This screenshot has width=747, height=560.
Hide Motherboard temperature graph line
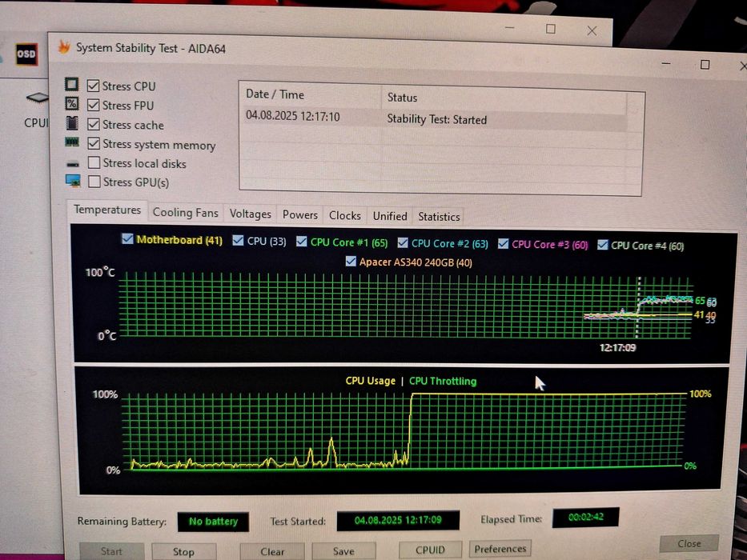(x=127, y=238)
